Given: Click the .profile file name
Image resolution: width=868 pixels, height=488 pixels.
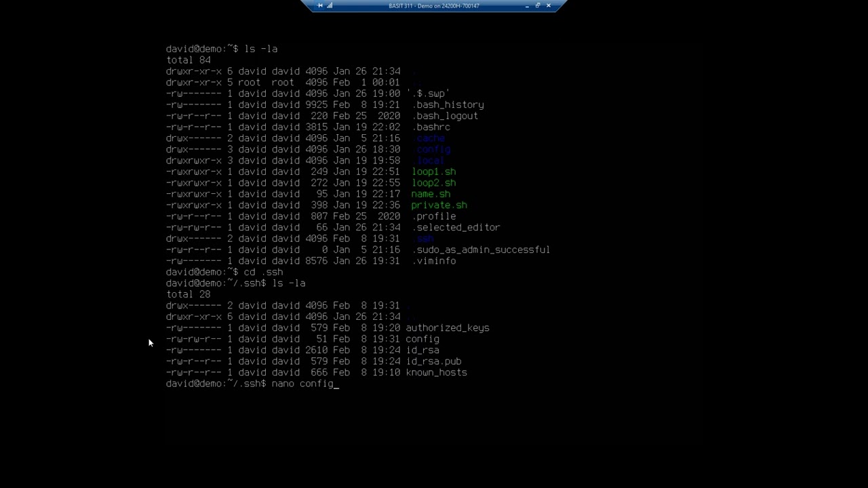Looking at the screenshot, I should coord(433,216).
